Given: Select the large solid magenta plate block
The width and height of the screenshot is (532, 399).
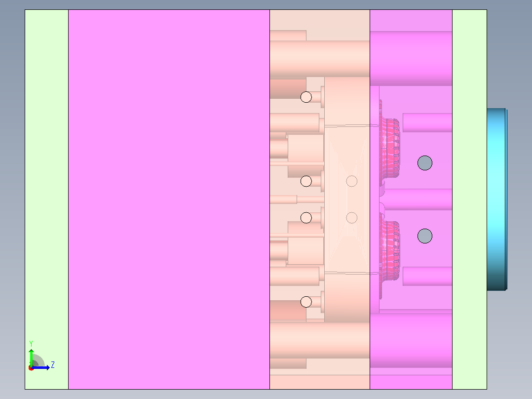Looking at the screenshot, I should 169,199.
